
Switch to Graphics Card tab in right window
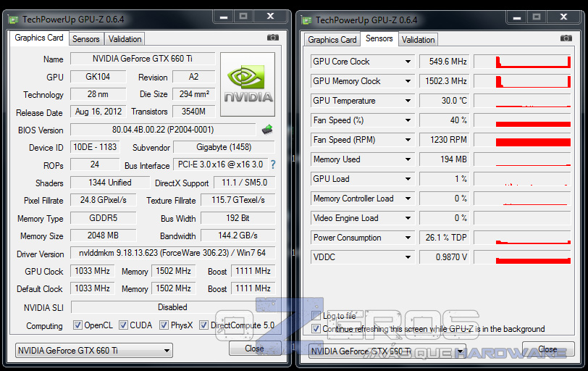click(x=332, y=40)
